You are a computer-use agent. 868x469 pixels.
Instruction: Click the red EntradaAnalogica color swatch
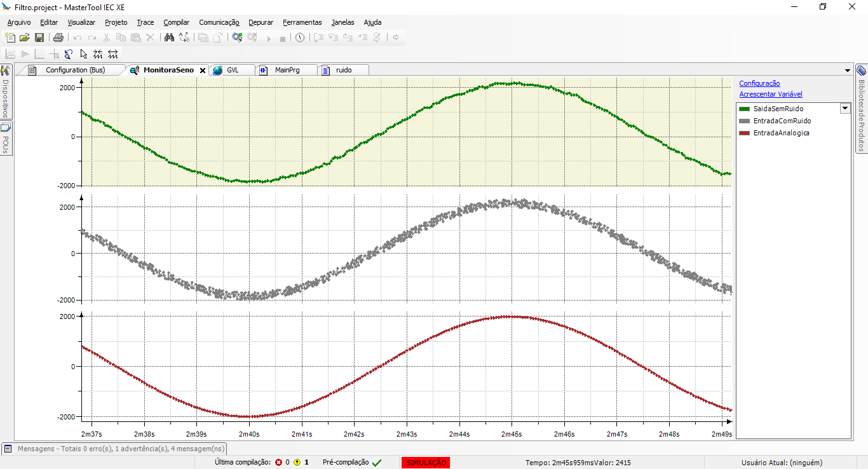coord(745,133)
